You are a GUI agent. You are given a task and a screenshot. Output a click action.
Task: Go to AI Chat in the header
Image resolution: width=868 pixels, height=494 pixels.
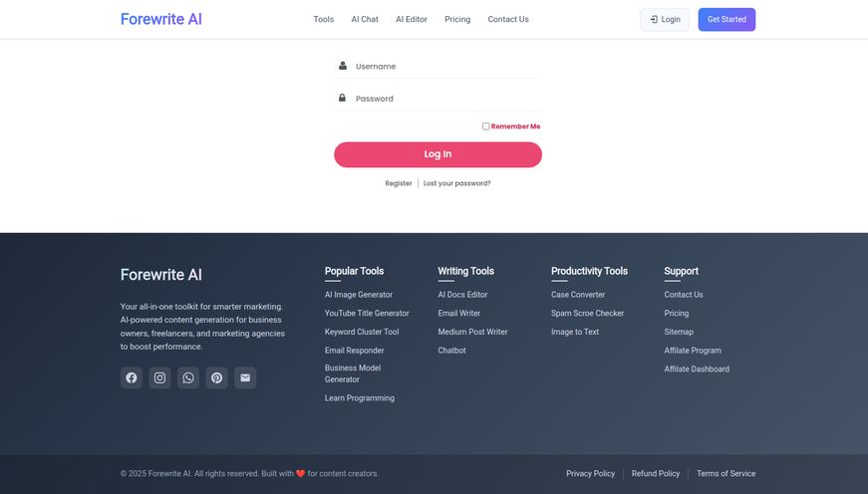(365, 19)
